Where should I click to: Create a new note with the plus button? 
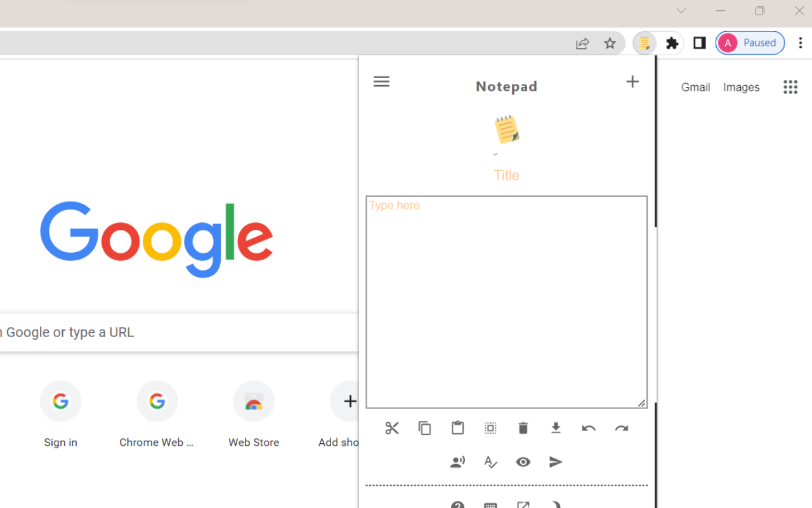point(632,81)
